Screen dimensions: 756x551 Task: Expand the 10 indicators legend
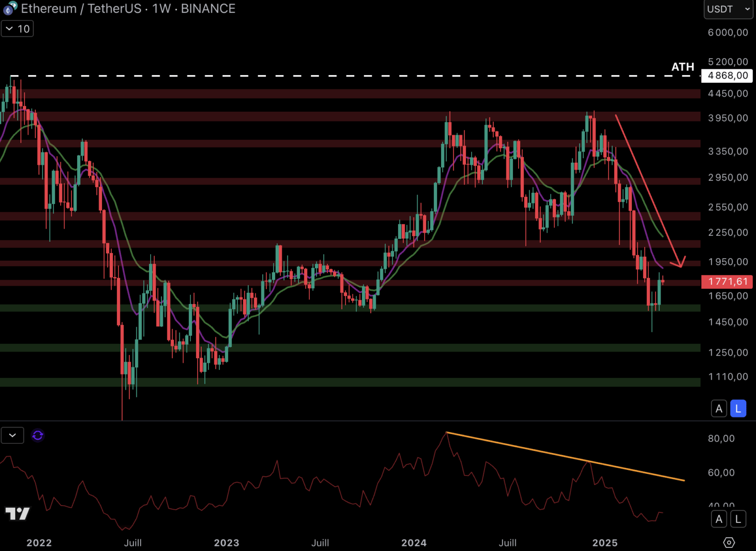(x=17, y=29)
